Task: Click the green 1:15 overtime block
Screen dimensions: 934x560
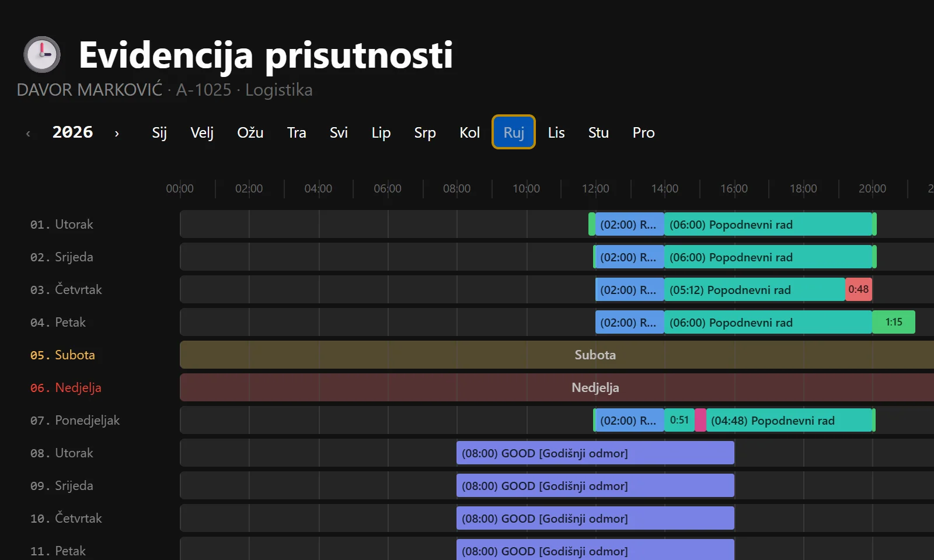Action: coord(894,322)
